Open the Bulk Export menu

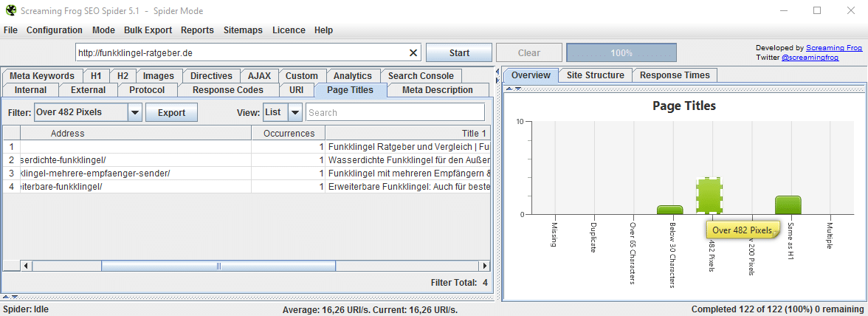point(148,30)
